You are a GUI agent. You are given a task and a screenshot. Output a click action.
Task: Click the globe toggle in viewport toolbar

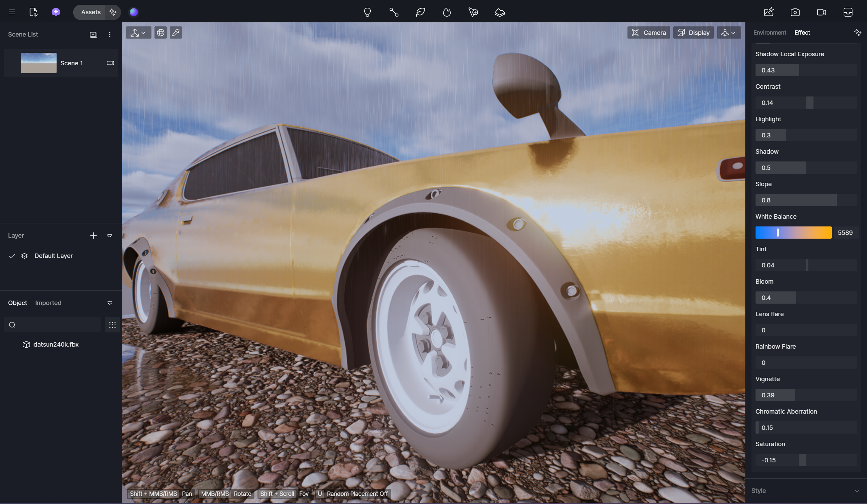click(x=161, y=32)
